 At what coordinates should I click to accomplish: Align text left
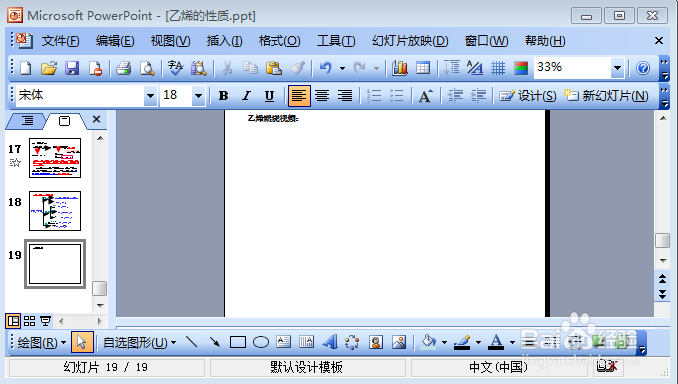point(299,96)
